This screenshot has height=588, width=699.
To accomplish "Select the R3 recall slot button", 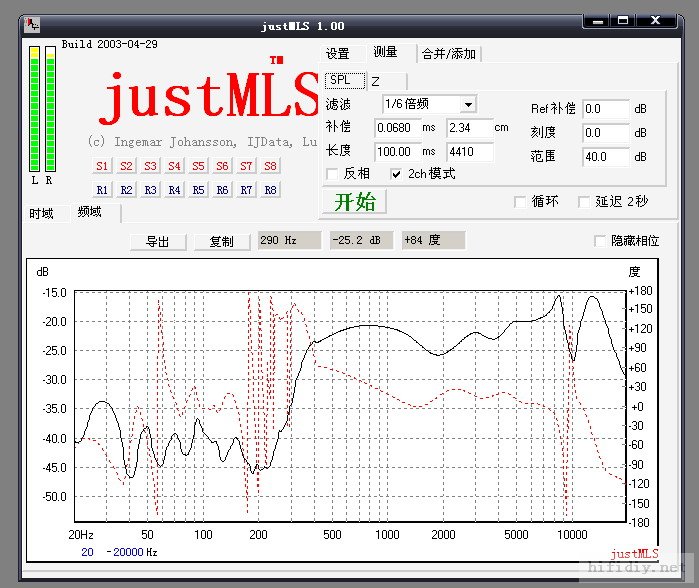I will click(x=150, y=189).
